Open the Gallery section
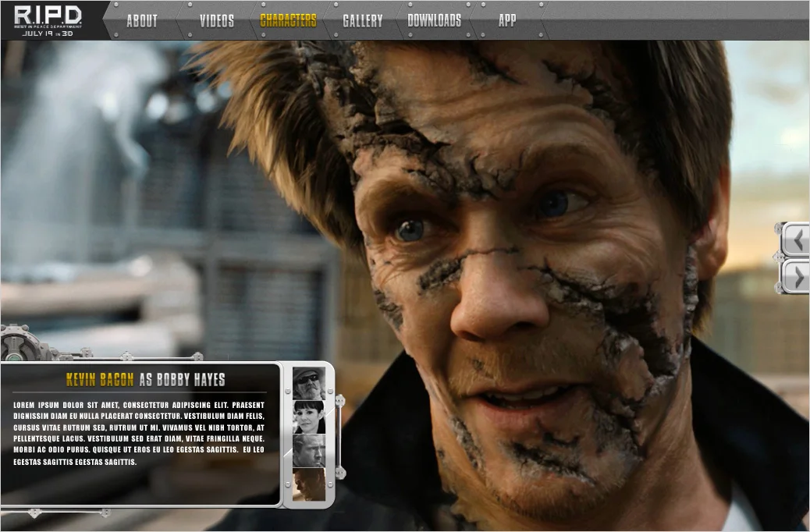 click(x=363, y=20)
